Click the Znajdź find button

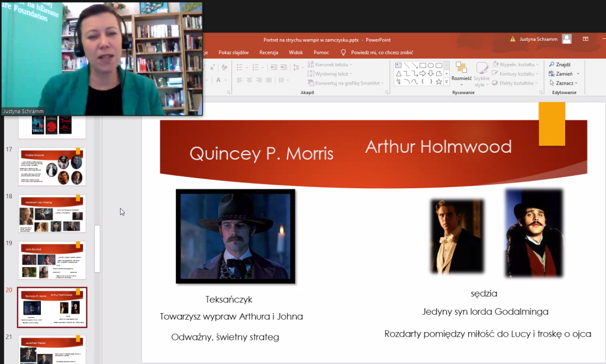click(560, 65)
